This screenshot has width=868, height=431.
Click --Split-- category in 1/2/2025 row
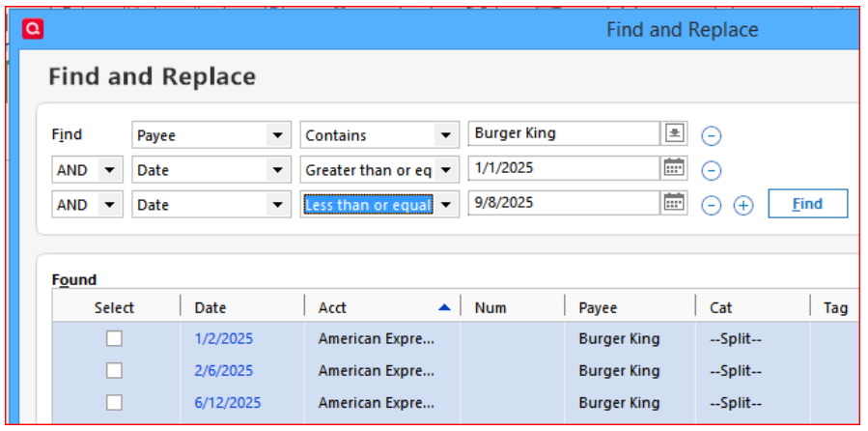pos(736,338)
